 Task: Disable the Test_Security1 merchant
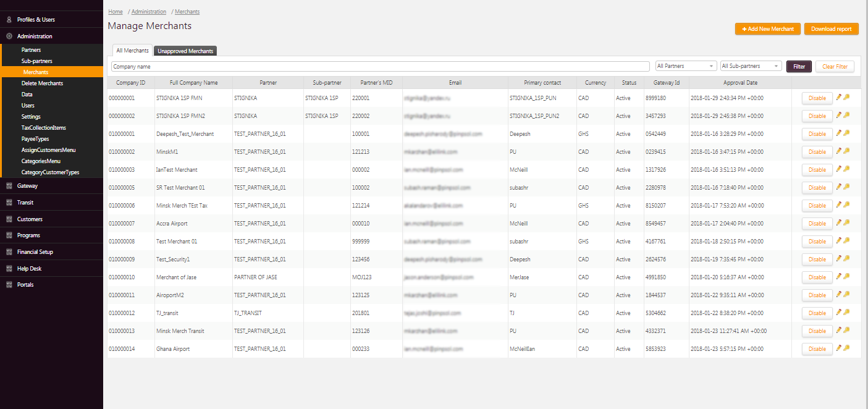(817, 259)
